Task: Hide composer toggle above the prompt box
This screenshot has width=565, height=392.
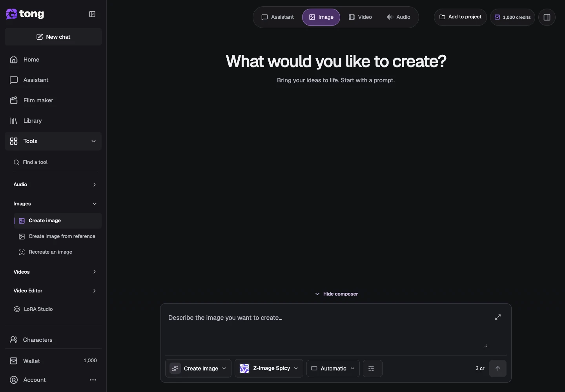Action: coord(336,294)
